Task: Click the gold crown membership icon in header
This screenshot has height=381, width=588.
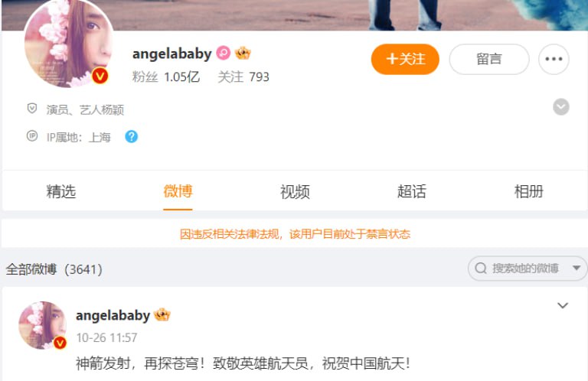Action: (243, 53)
